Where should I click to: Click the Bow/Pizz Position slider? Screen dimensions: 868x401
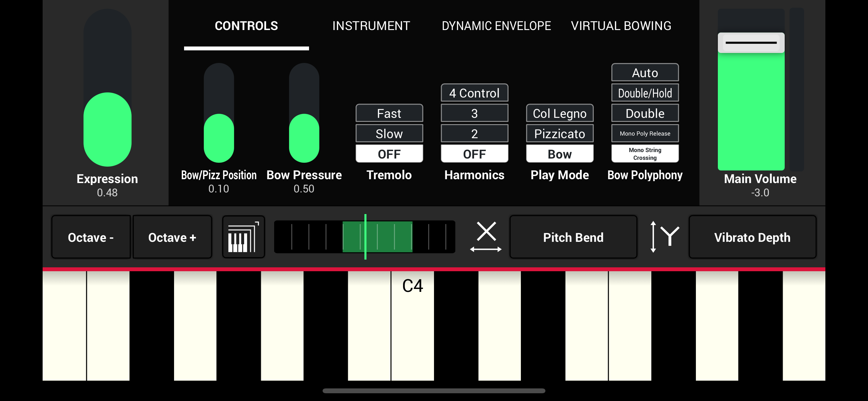pyautogui.click(x=219, y=113)
